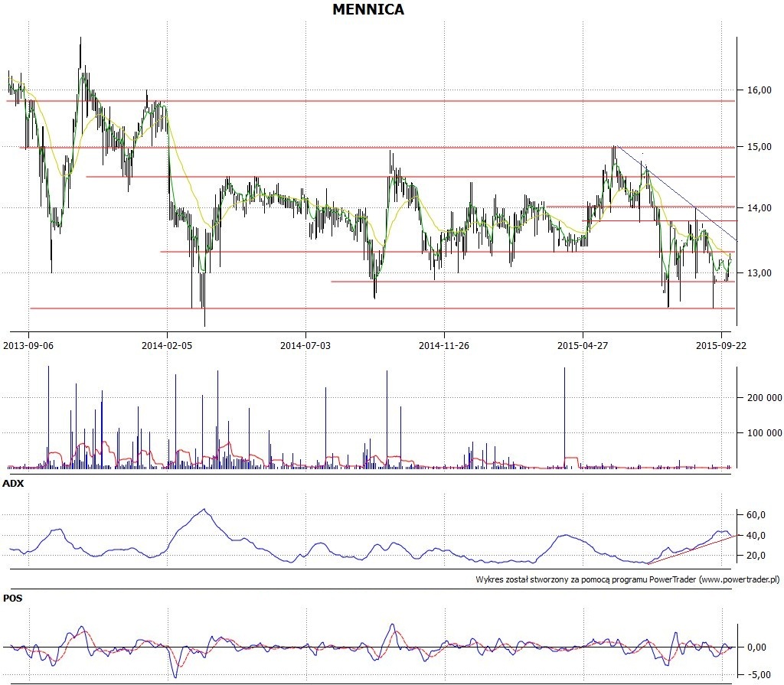Select the 2015-09-22 date label
Viewport: 784px width, 685px height.
click(721, 345)
